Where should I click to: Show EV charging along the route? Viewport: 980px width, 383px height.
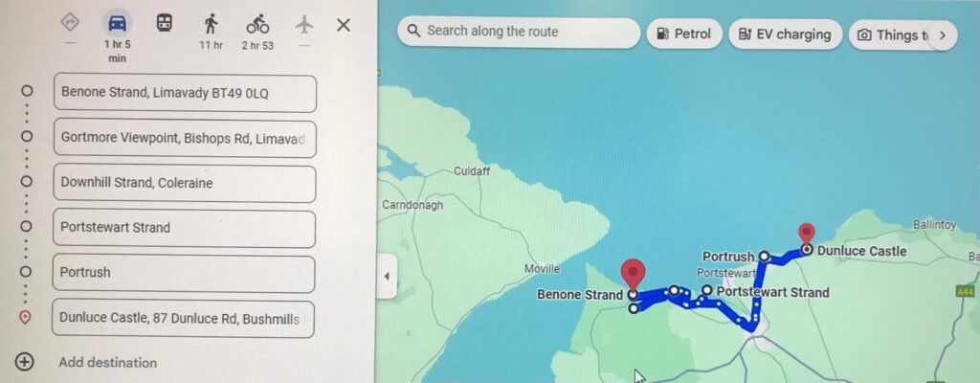point(785,34)
